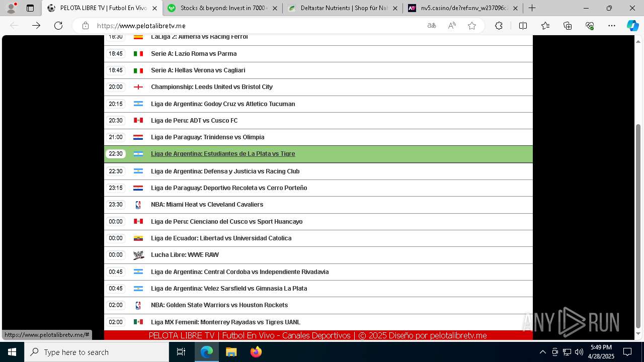Open Deportivo Recoleta vs Cerro Porteño
Viewport: 644px width, 362px height.
click(x=229, y=188)
